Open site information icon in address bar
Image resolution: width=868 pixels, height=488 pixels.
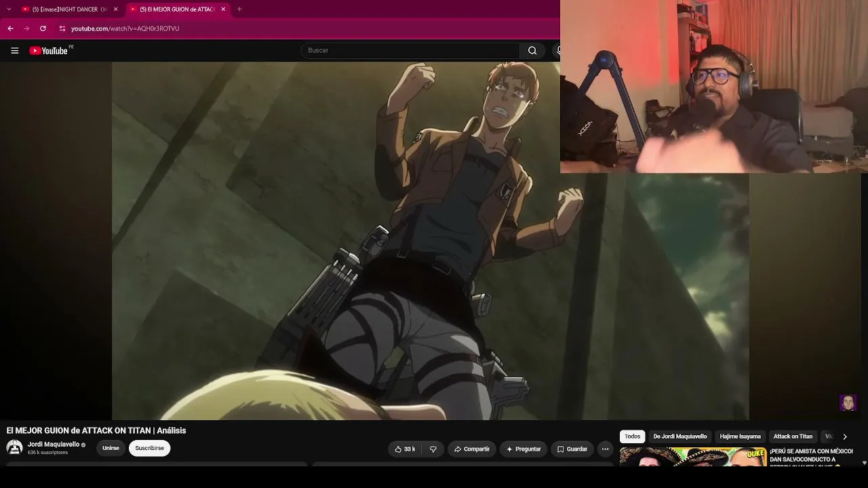coord(62,28)
